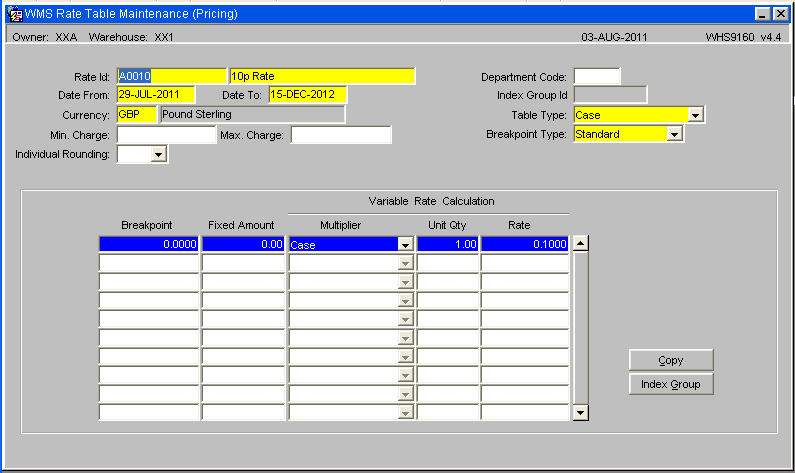Click the Max. Charge input field

click(x=341, y=135)
